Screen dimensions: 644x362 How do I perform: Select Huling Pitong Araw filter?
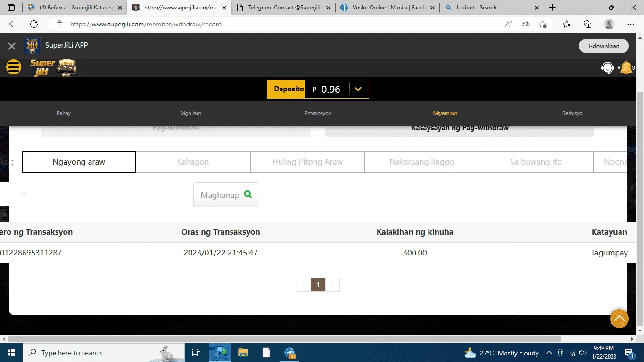(307, 162)
